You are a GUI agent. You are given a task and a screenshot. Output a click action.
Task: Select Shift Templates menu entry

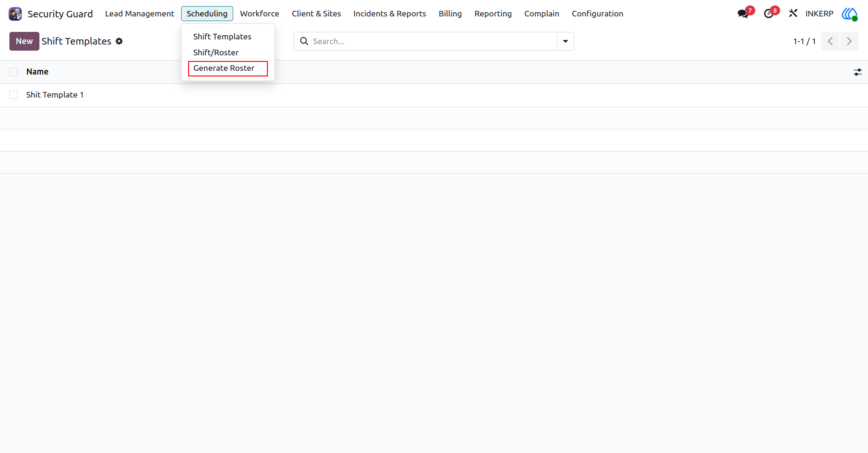pos(222,37)
